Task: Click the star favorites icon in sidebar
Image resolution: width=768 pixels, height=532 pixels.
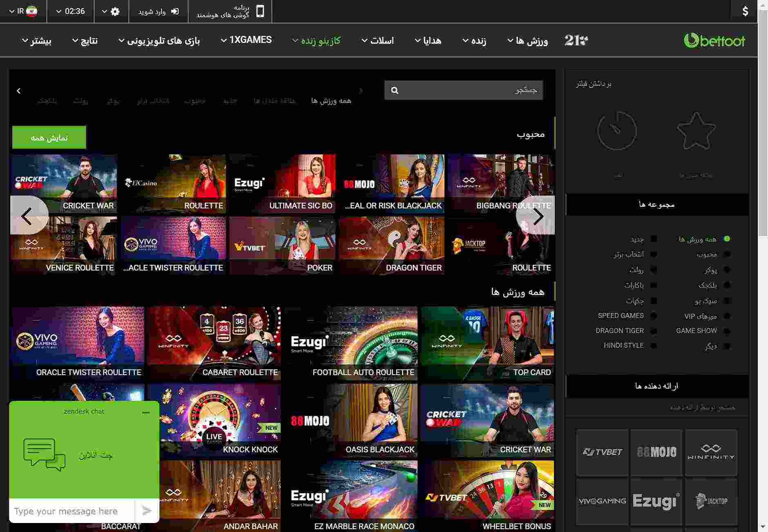Action: click(x=696, y=131)
